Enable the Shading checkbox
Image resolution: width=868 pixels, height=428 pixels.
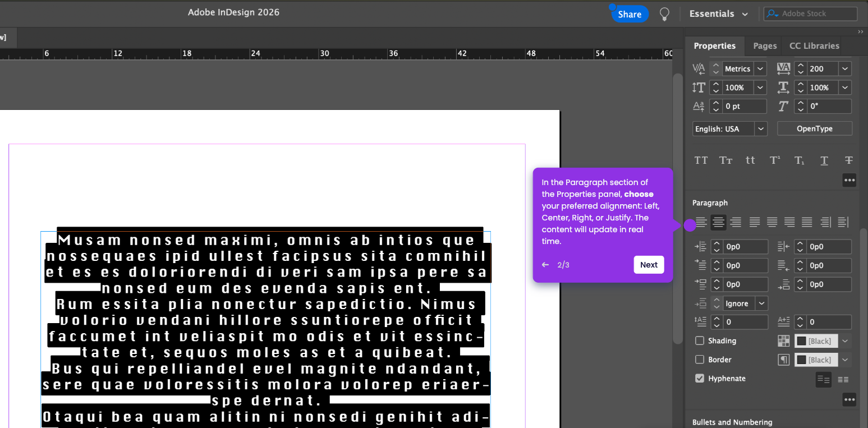(x=700, y=340)
